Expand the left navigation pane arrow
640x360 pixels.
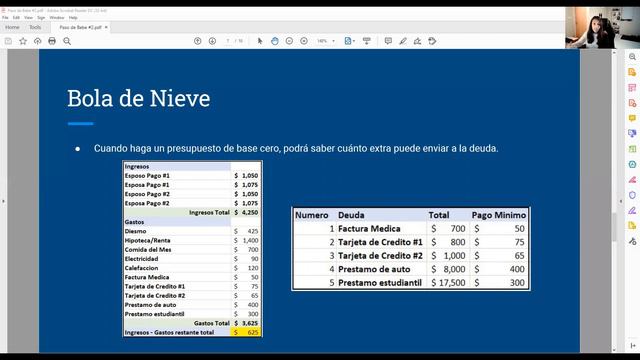click(3, 201)
